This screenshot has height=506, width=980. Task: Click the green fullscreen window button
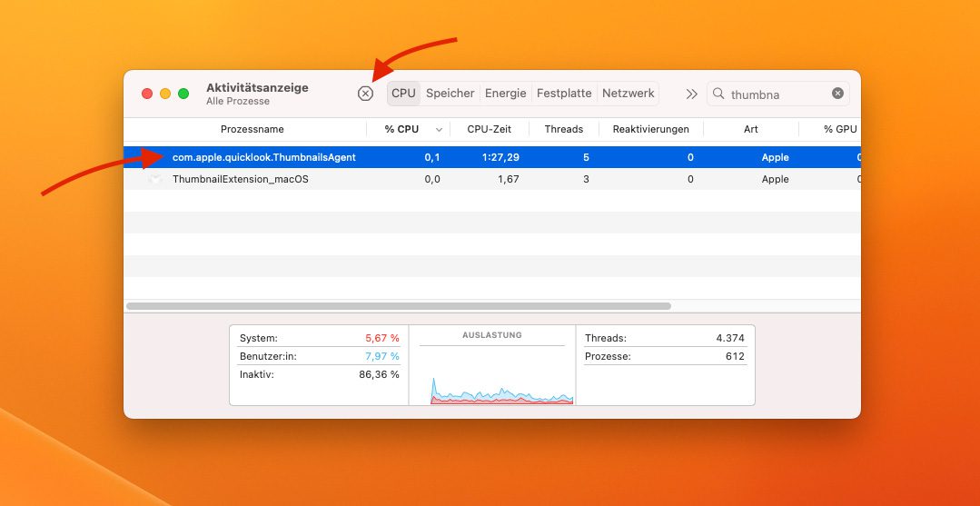[x=183, y=94]
